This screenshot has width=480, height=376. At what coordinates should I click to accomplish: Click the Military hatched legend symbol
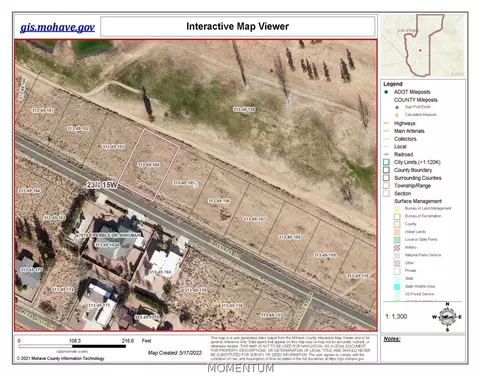pos(397,247)
